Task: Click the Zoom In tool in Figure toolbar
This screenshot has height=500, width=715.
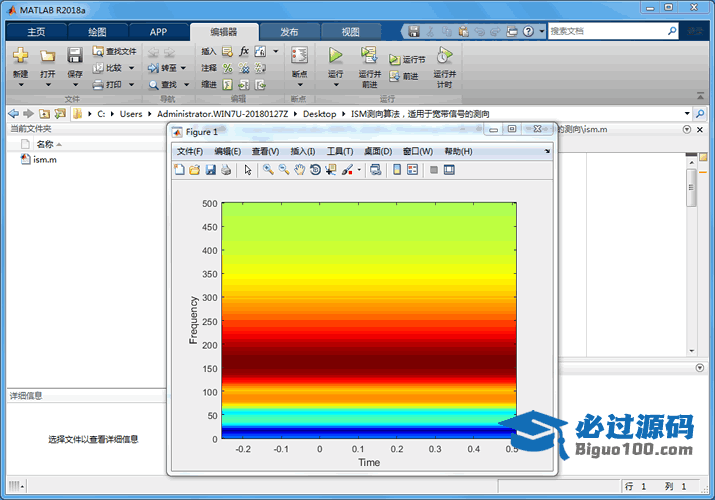Action: (268, 170)
